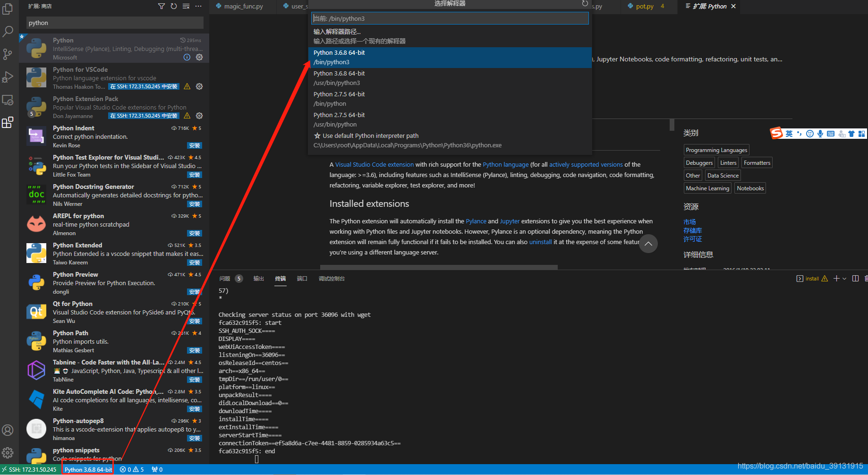Viewport: 868px width, 475px height.
Task: Open the Remote Explorer view
Action: click(x=8, y=100)
